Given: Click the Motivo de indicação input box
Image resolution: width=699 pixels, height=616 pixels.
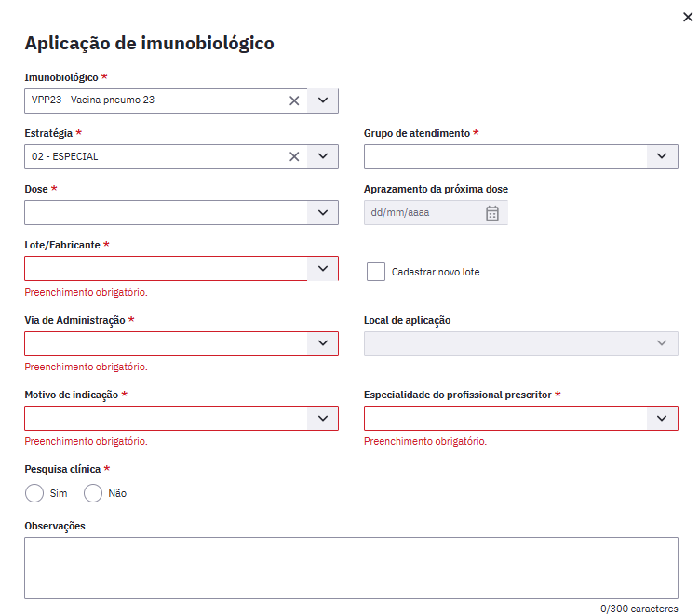Looking at the screenshot, I should (x=166, y=419).
